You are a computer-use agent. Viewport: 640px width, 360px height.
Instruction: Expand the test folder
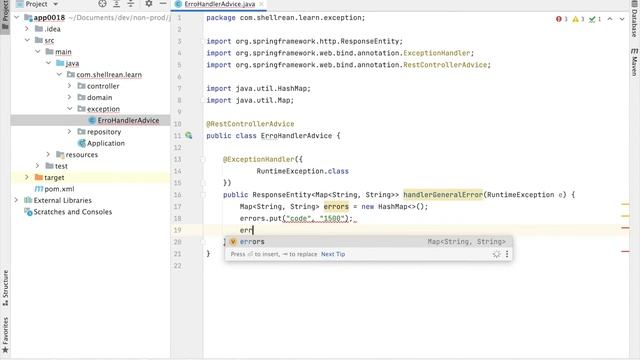pos(38,166)
